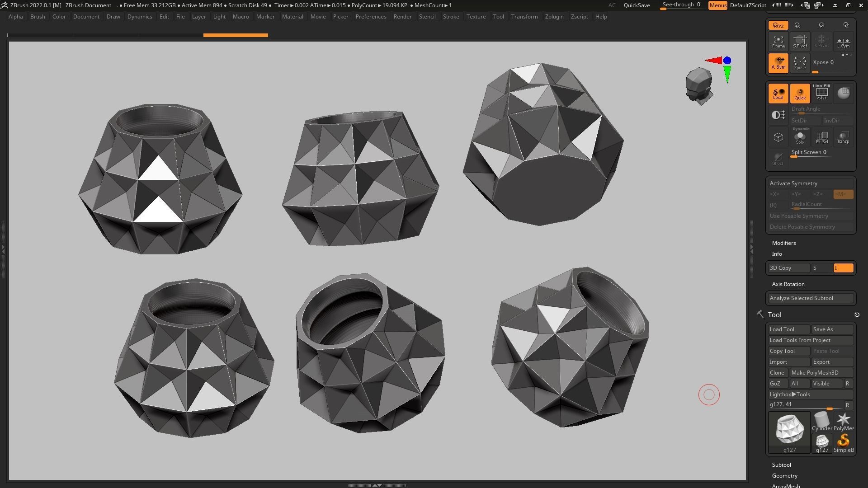The width and height of the screenshot is (868, 488).
Task: Click the Load Tool button
Action: point(788,329)
